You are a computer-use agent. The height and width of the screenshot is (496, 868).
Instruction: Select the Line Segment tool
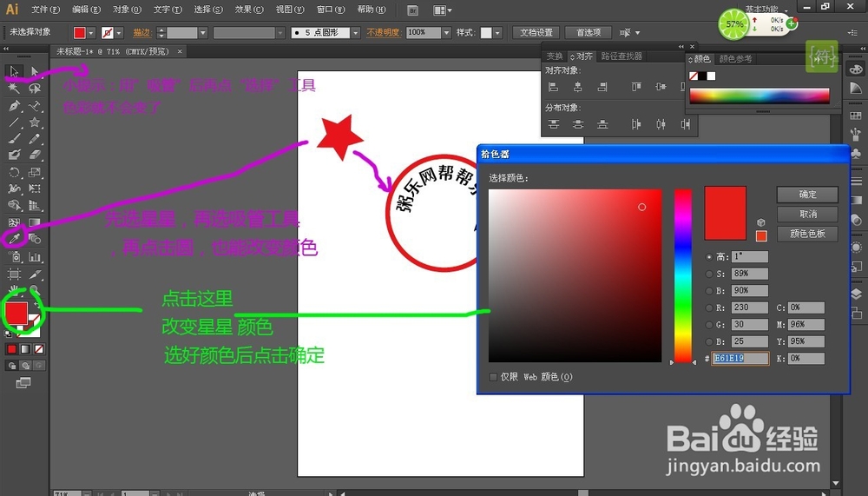[x=14, y=122]
